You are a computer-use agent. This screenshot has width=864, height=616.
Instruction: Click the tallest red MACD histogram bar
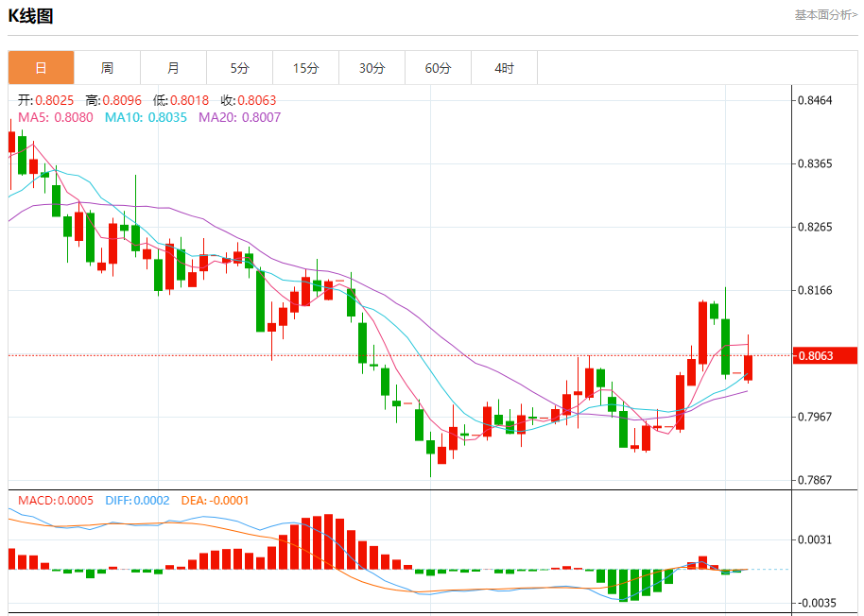coord(329,541)
